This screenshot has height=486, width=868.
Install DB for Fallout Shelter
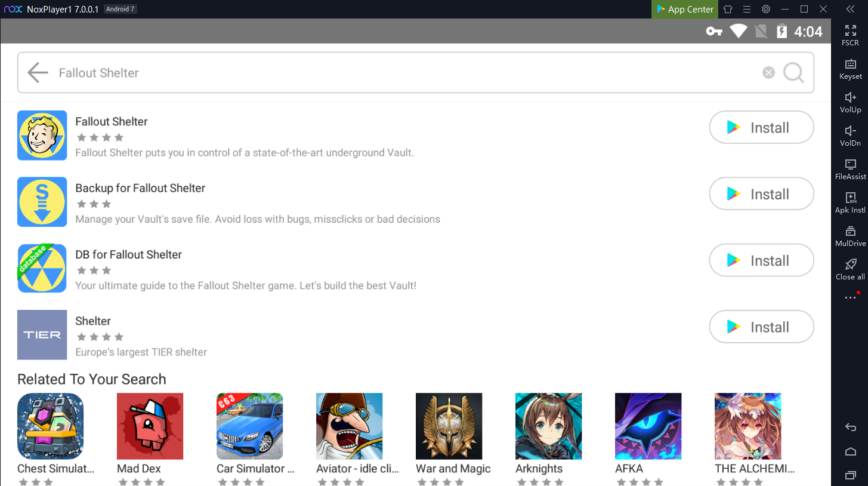tap(761, 260)
